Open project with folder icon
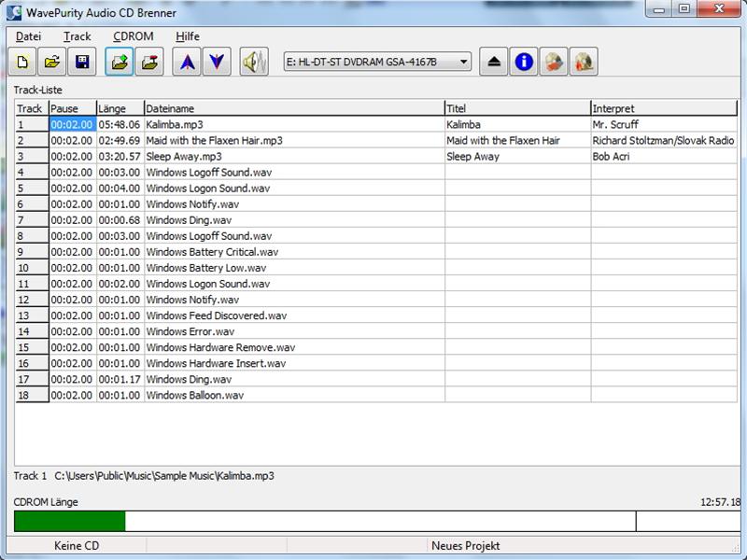 [52, 62]
